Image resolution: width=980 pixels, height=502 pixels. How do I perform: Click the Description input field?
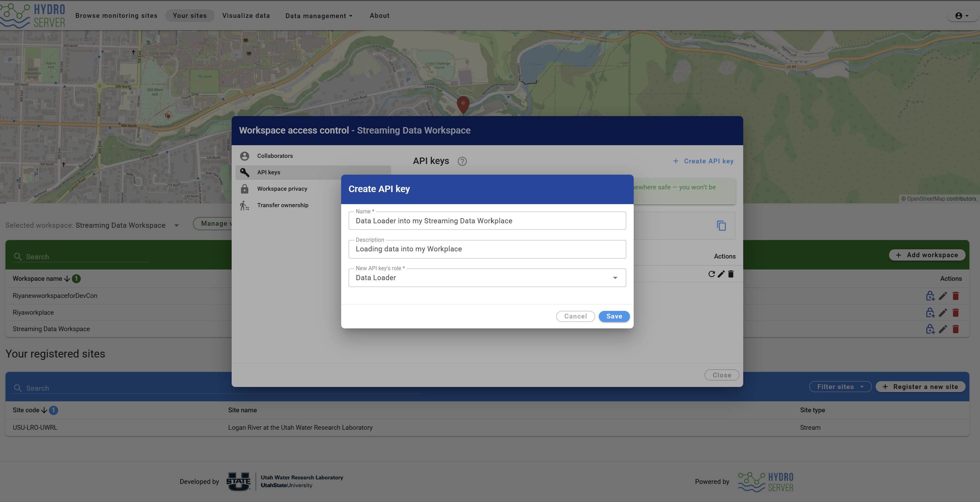click(487, 249)
